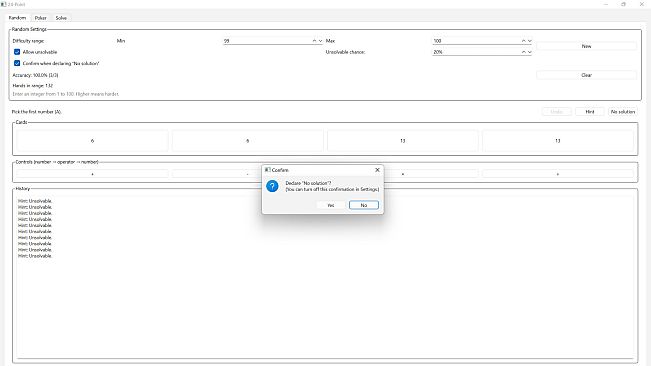Click the app icon in the main title bar

(x=4, y=4)
